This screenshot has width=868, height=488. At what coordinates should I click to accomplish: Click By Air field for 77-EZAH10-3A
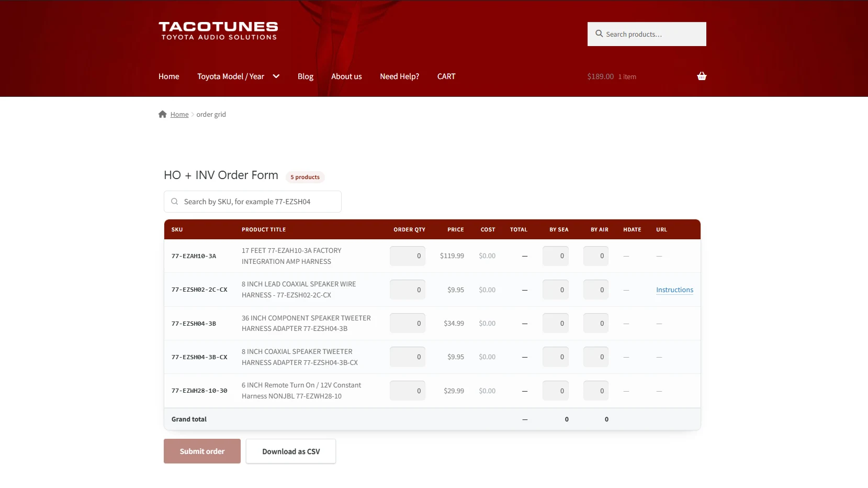pos(596,256)
